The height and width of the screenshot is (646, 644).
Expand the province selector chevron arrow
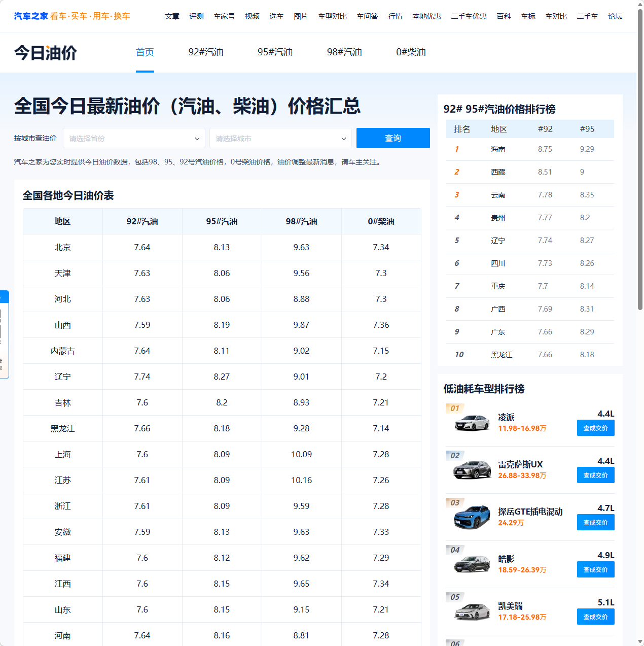(197, 138)
